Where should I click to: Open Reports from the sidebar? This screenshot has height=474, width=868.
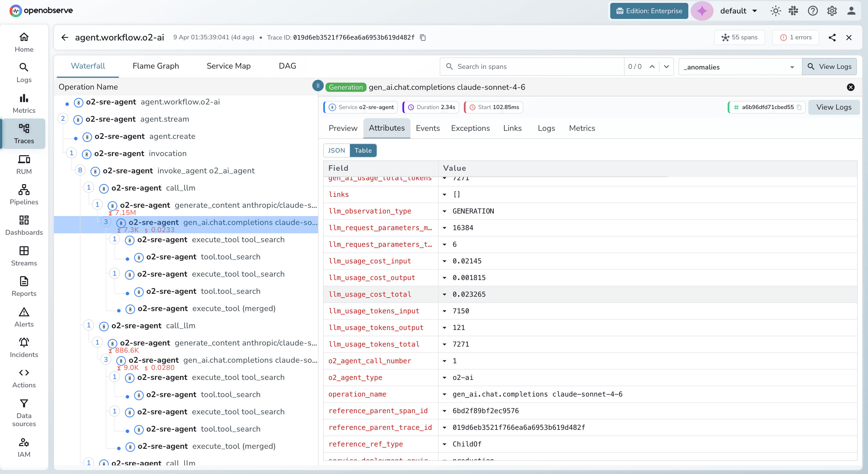[x=24, y=286]
